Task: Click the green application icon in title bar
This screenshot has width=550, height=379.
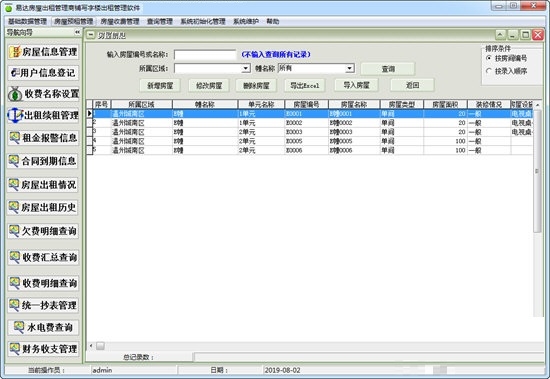Action: pyautogui.click(x=8, y=8)
